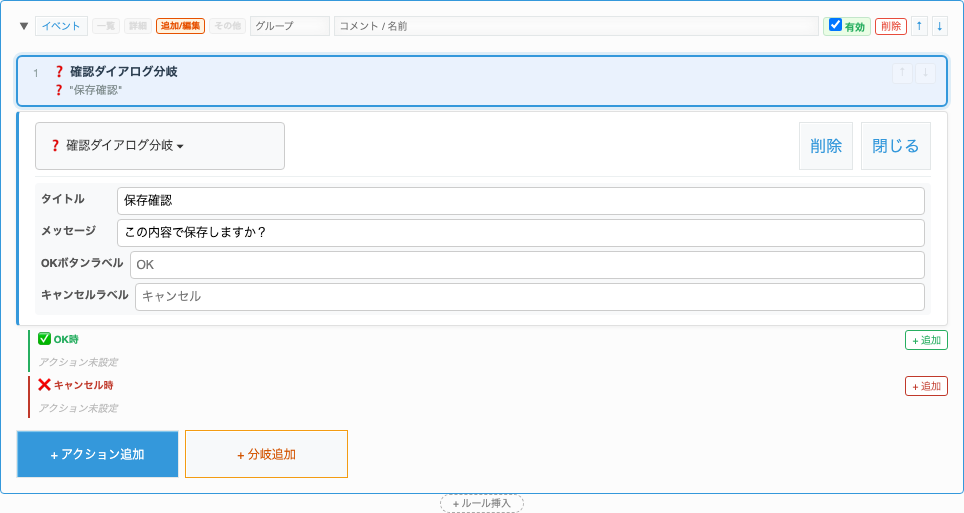This screenshot has width=964, height=513.
Task: Click the OKボタンラベル input field
Action: coord(527,264)
